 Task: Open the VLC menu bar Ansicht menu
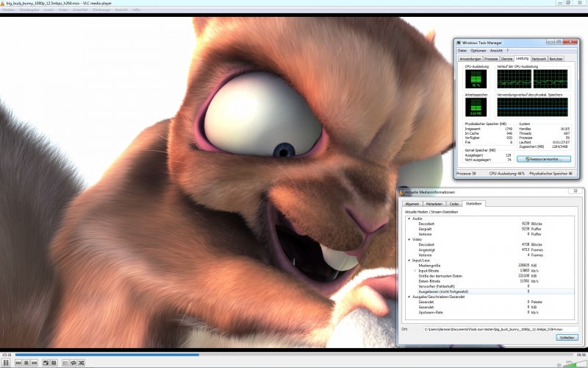point(121,10)
